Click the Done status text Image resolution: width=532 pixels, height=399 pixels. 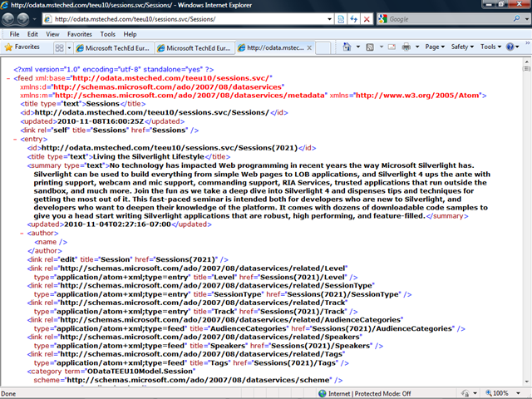8,394
